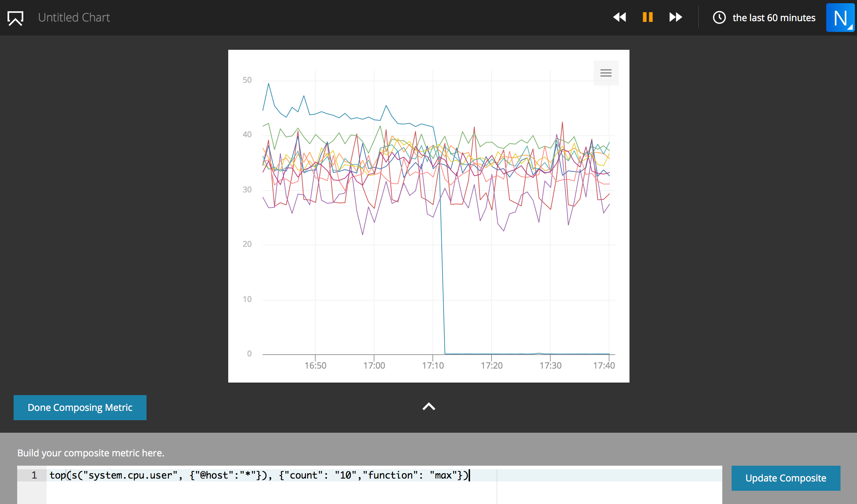Collapse the composer with chevron up
Image resolution: width=857 pixels, height=504 pixels.
click(x=428, y=407)
